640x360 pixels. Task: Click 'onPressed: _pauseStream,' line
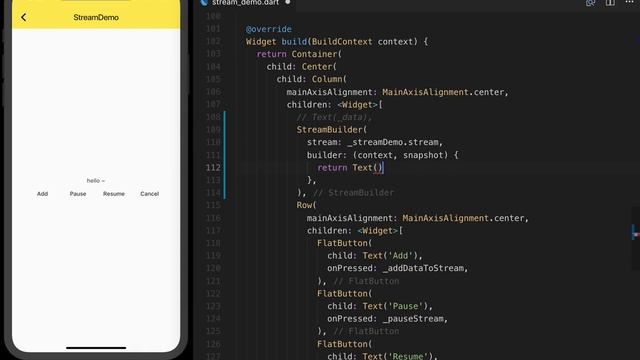387,319
